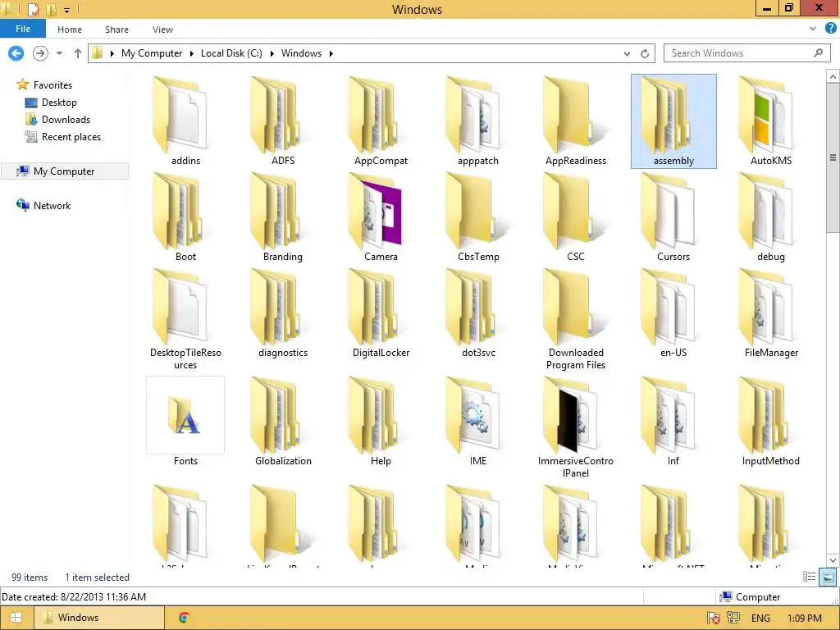The height and width of the screenshot is (630, 840).
Task: Click the selected assembly folder
Action: pos(673,121)
